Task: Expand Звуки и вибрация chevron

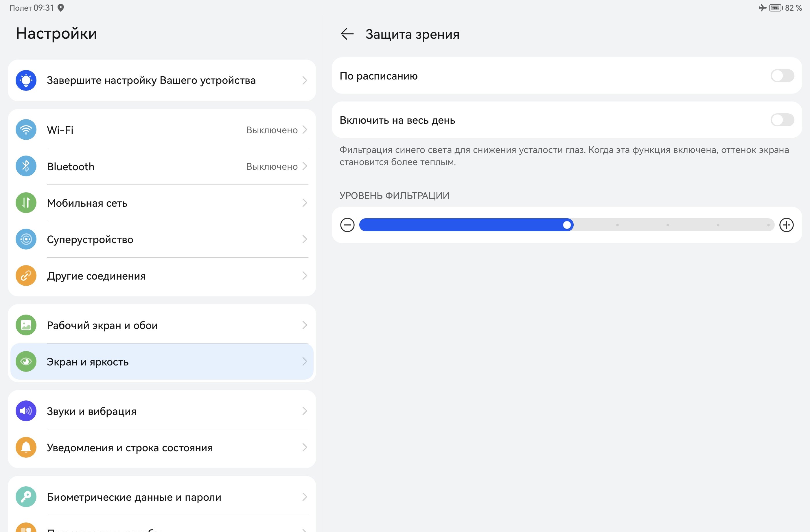Action: (x=305, y=411)
